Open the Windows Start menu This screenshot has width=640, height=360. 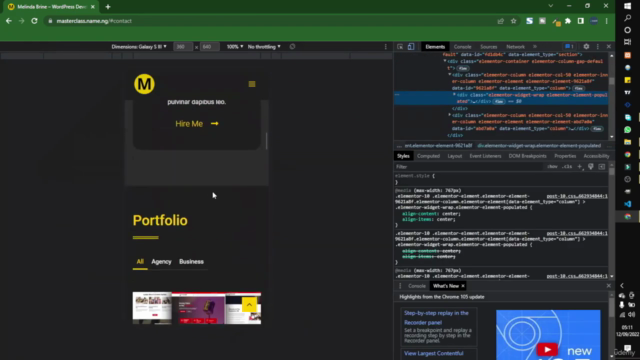(627, 6)
